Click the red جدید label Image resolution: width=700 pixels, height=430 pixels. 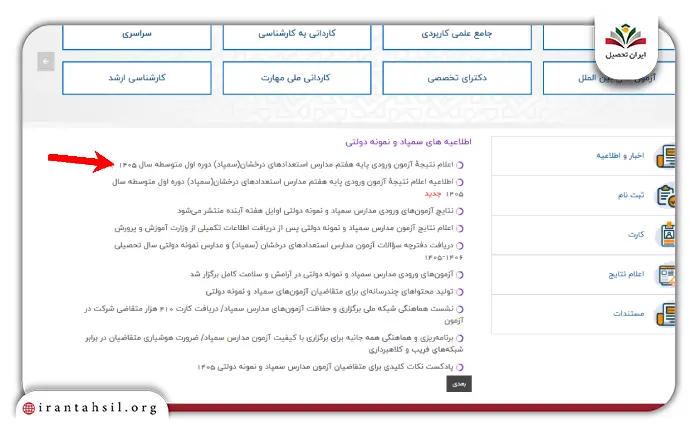click(x=433, y=194)
